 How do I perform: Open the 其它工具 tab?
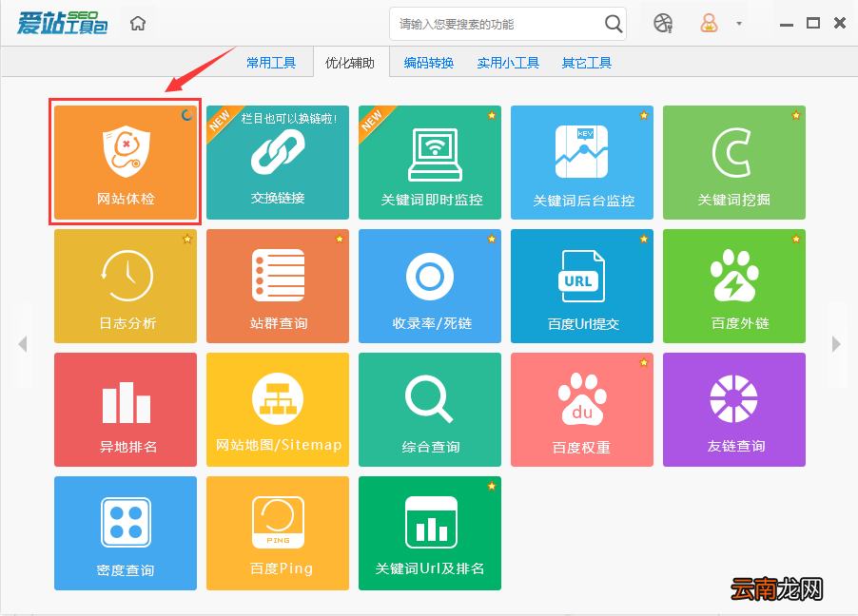pos(587,63)
